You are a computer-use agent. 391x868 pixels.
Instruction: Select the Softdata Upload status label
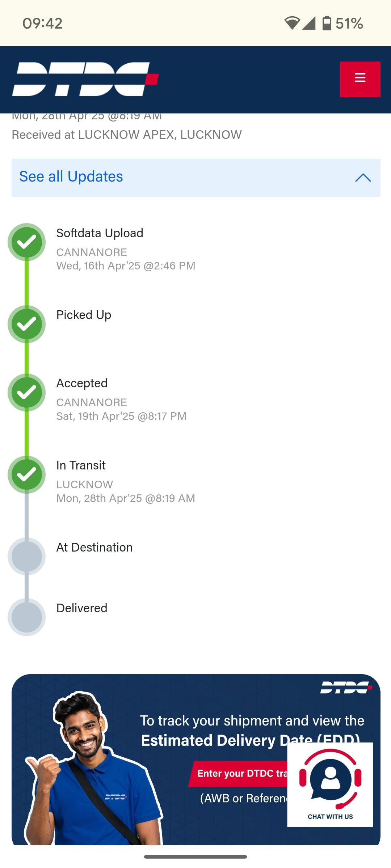coord(100,233)
